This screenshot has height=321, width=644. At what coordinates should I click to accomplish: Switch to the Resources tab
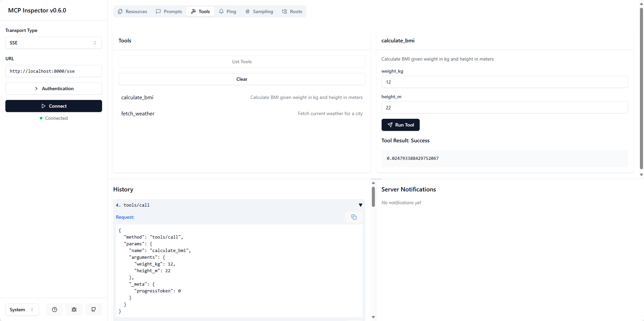[x=132, y=11]
